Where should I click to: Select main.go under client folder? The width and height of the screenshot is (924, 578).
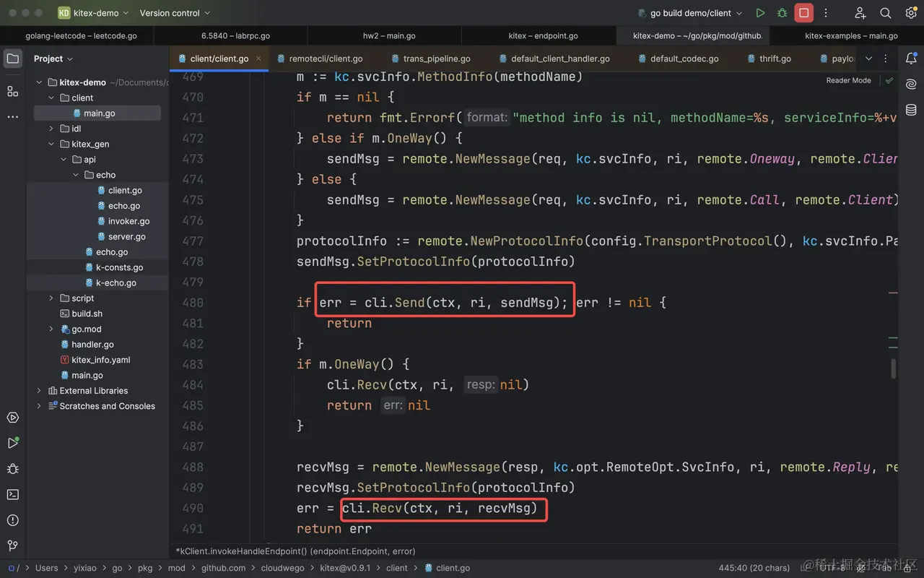97,113
